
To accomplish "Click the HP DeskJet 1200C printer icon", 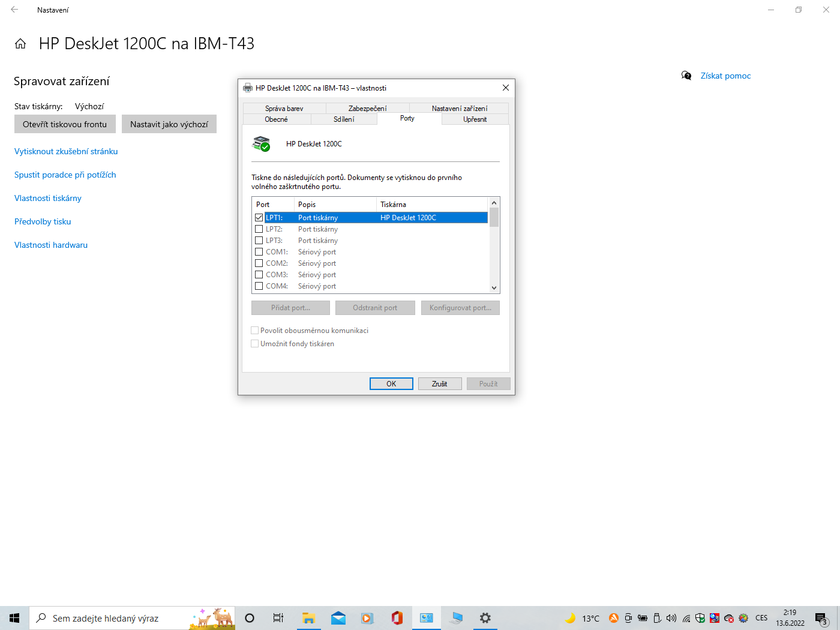I will point(262,144).
